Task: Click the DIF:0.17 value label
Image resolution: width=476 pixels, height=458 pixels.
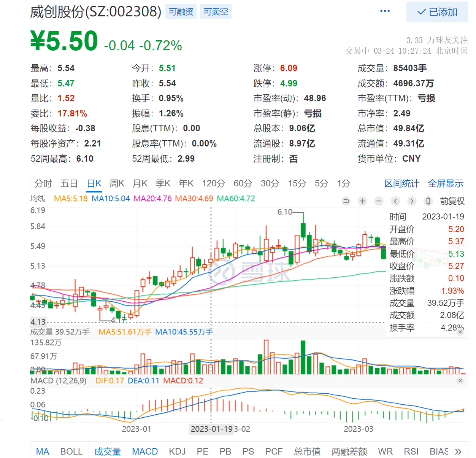Action: click(109, 381)
